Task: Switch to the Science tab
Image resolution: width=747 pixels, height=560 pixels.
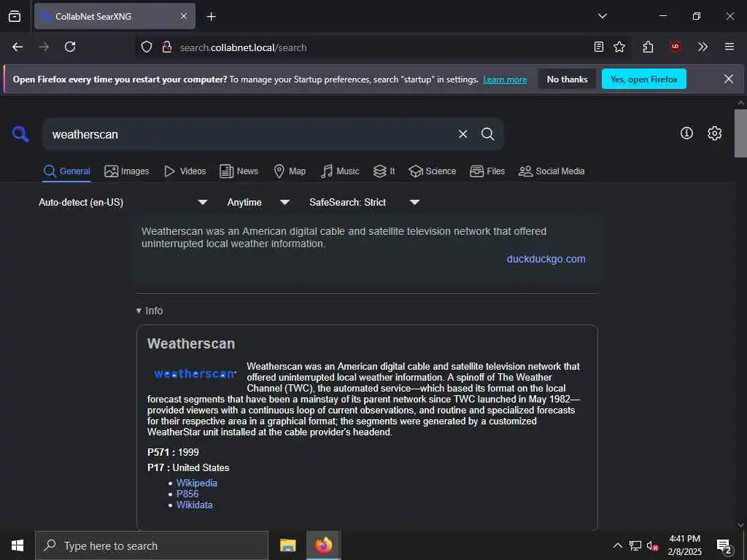Action: [432, 171]
